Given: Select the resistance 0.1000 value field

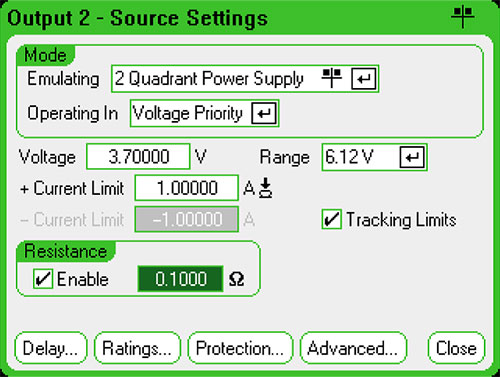Looking at the screenshot, I should click(x=180, y=279).
